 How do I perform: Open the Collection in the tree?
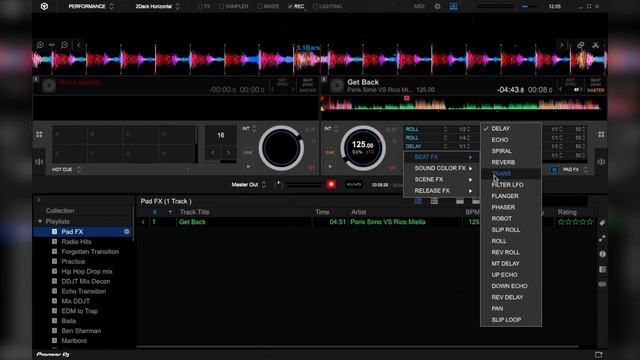[60, 211]
